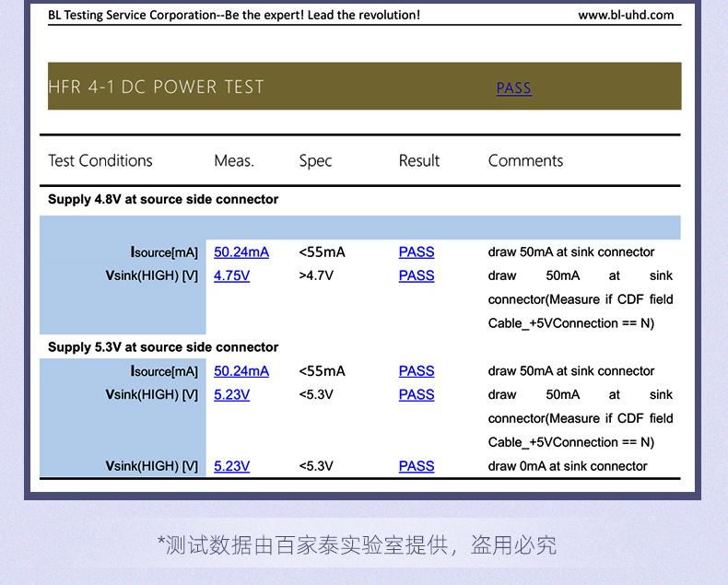Click the '>4.7V' spec value
This screenshot has width=728, height=585.
(316, 275)
